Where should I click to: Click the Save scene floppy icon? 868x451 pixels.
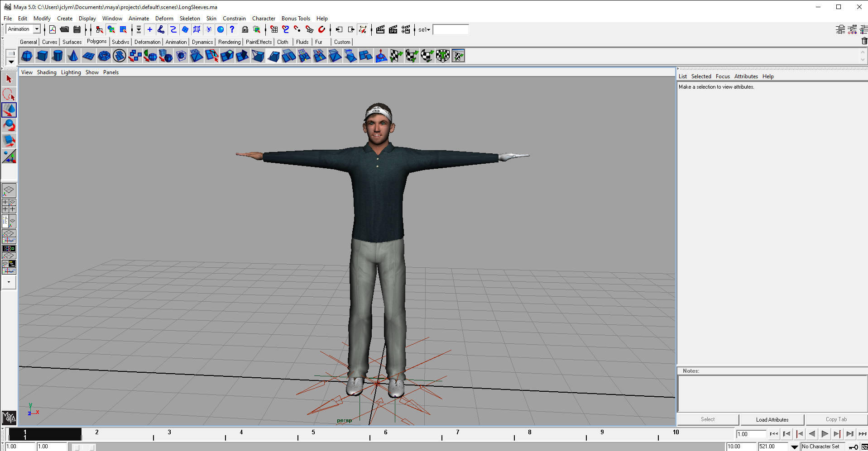pyautogui.click(x=77, y=30)
